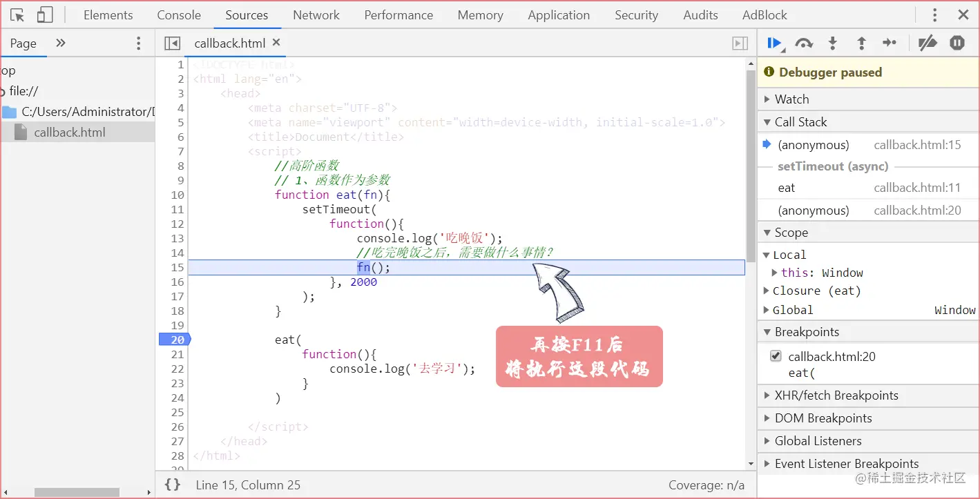Viewport: 980px width, 499px height.
Task: Toggle the device toolbar icon
Action: click(45, 15)
